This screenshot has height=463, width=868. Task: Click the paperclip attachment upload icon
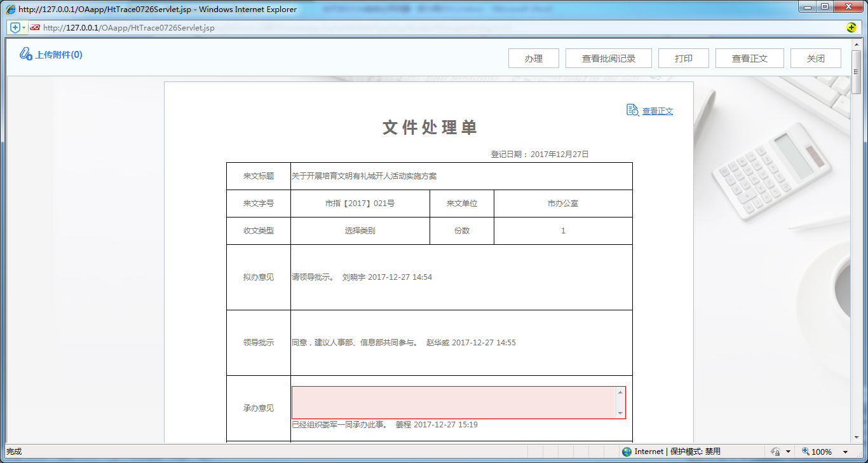[x=25, y=54]
